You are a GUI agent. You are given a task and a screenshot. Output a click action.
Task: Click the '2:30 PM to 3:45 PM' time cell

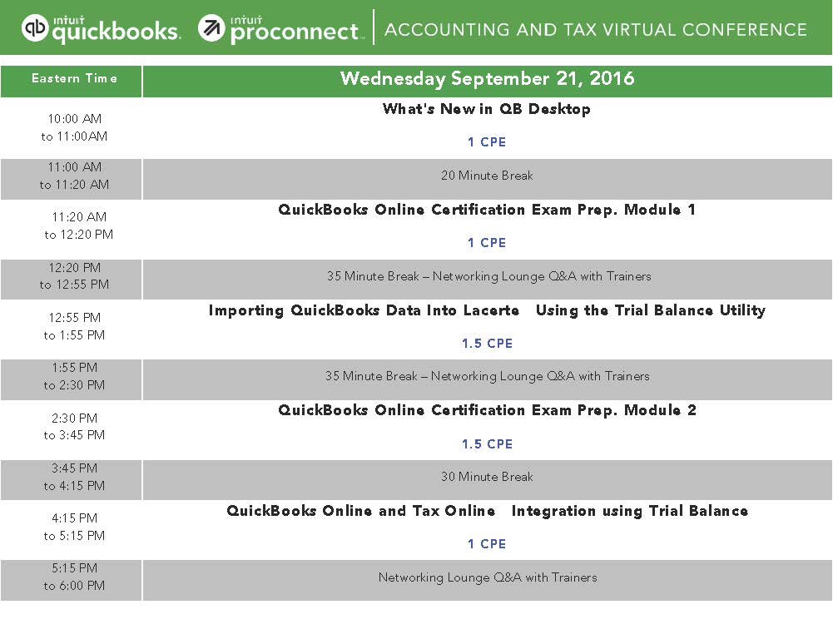[x=72, y=430]
